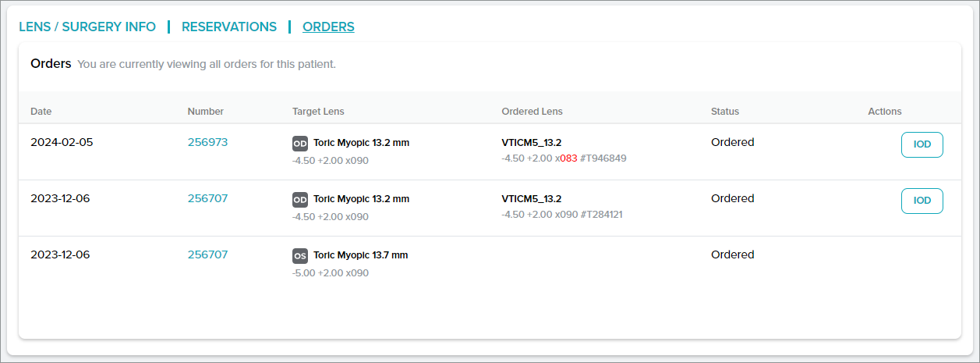The width and height of the screenshot is (980, 363).
Task: Click the OS eye badge icon
Action: coord(300,256)
